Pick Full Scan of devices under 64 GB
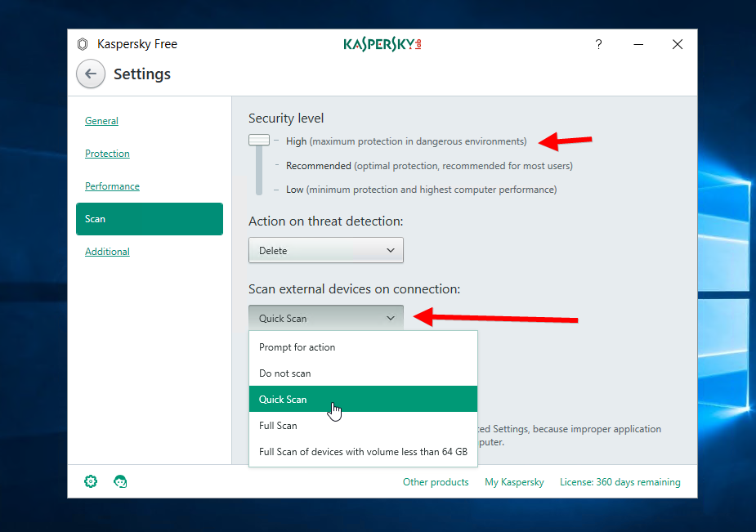 pos(363,452)
